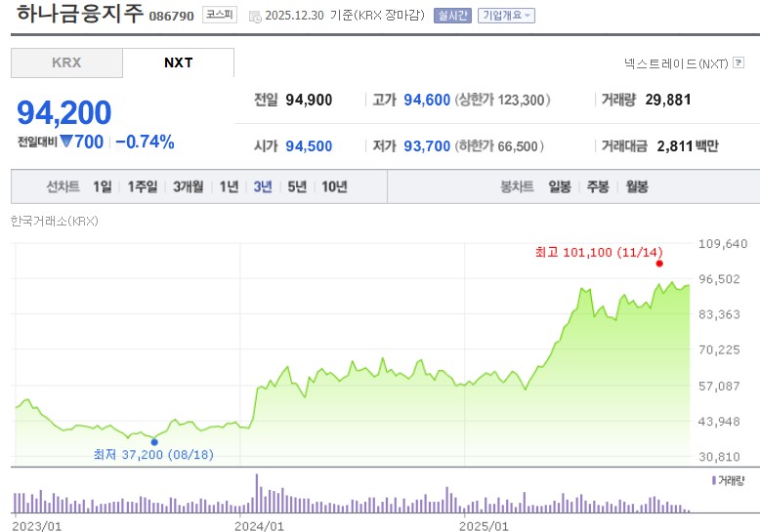
Task: Click the 코스피 market badge
Action: click(x=219, y=15)
